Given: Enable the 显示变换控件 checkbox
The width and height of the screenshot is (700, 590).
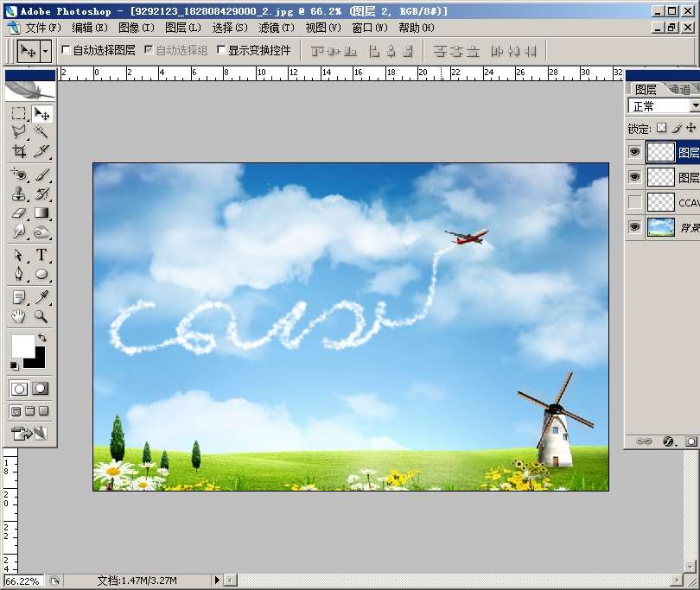Looking at the screenshot, I should point(221,51).
